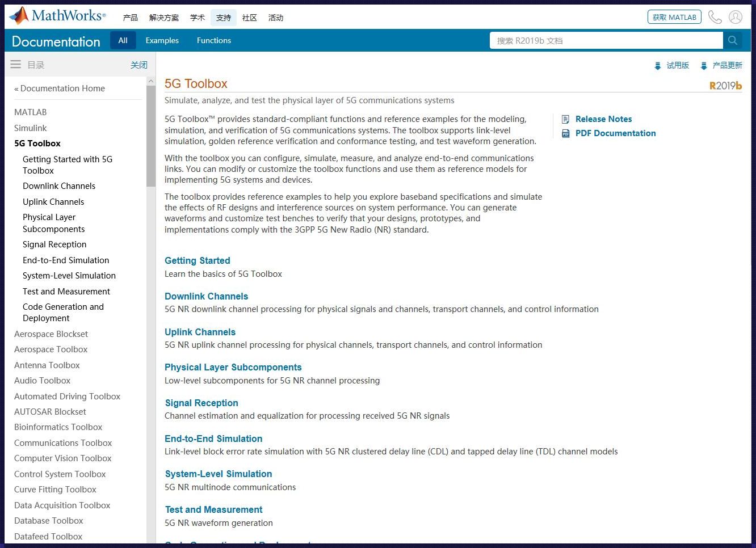Image resolution: width=756 pixels, height=548 pixels.
Task: Open Test and Measurement in the sidebar
Action: [x=66, y=292]
